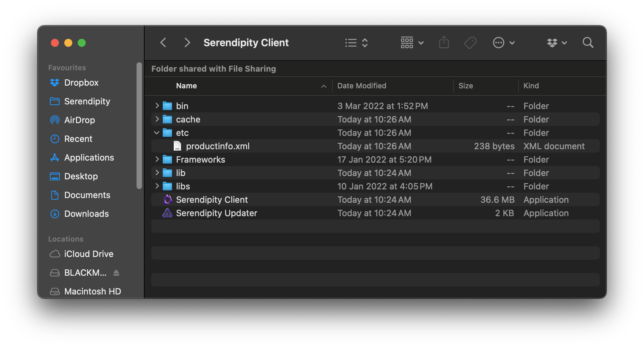Open the list view options control
The width and height of the screenshot is (644, 348).
[x=356, y=43]
